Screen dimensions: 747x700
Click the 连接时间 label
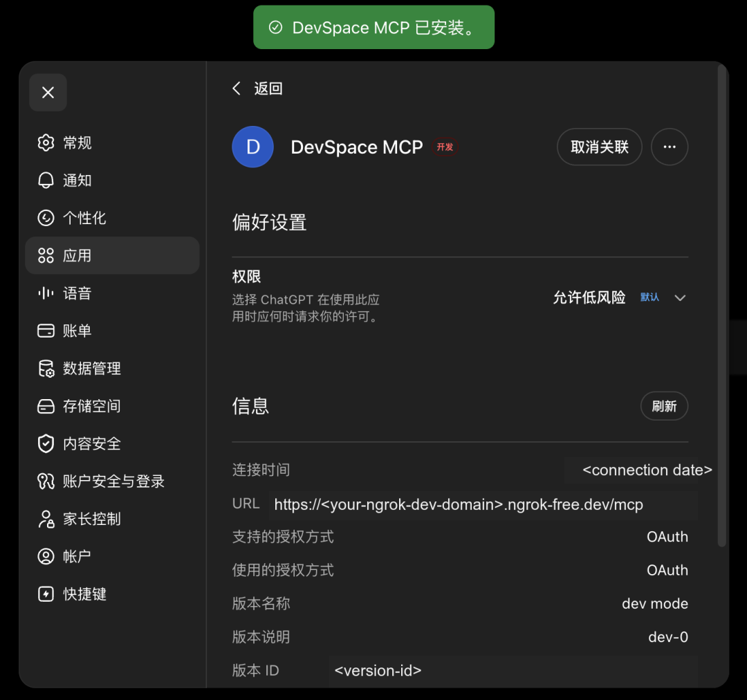pyautogui.click(x=261, y=470)
